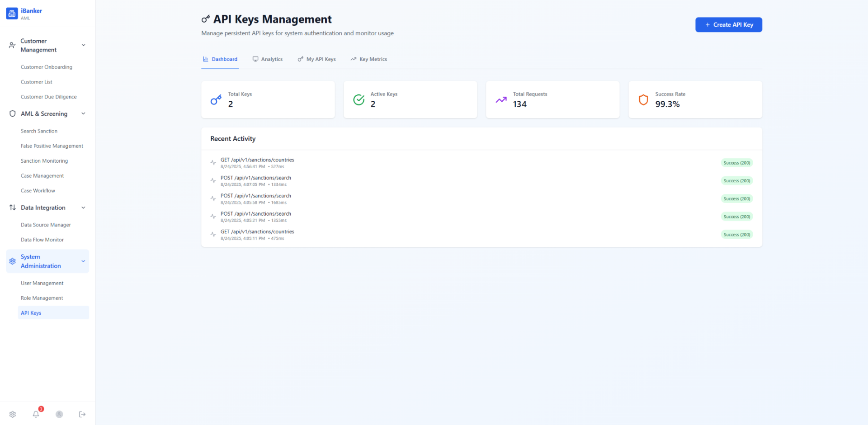Image resolution: width=868 pixels, height=425 pixels.
Task: Click the Create API Key button
Action: (728, 25)
